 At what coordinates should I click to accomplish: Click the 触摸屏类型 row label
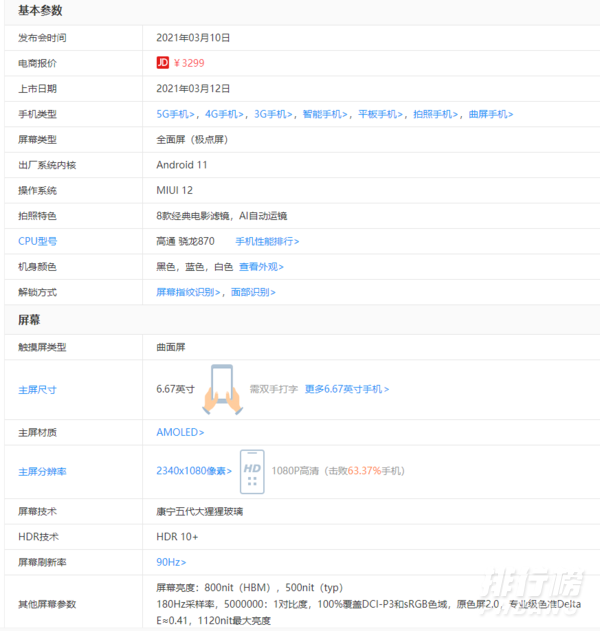tap(42, 347)
